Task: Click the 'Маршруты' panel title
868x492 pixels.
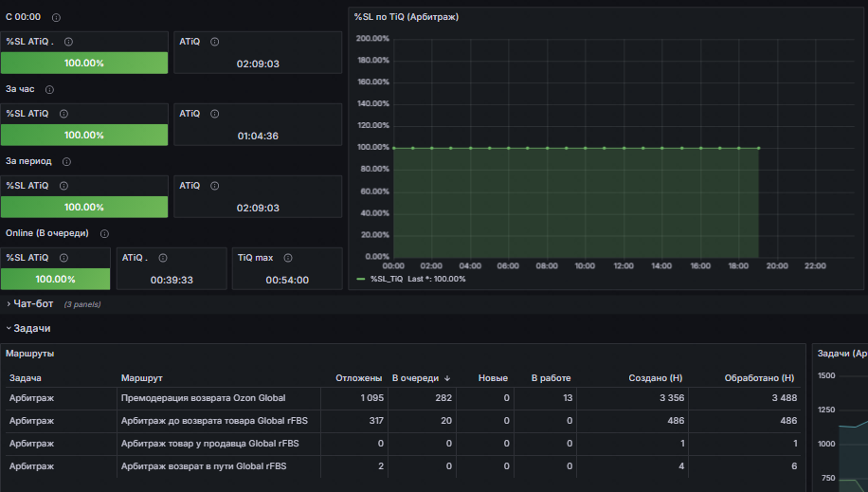Action: tap(30, 354)
